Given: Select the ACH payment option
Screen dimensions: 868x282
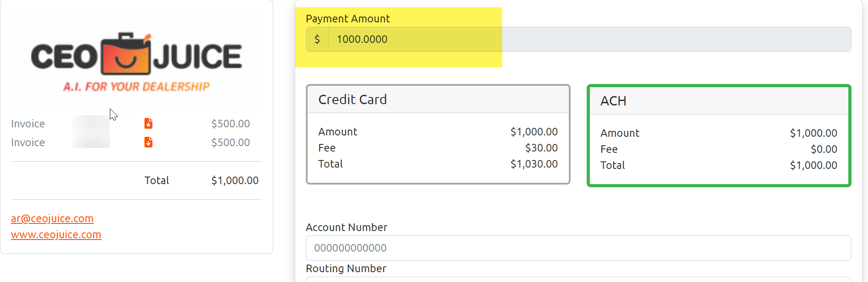Looking at the screenshot, I should point(719,135).
